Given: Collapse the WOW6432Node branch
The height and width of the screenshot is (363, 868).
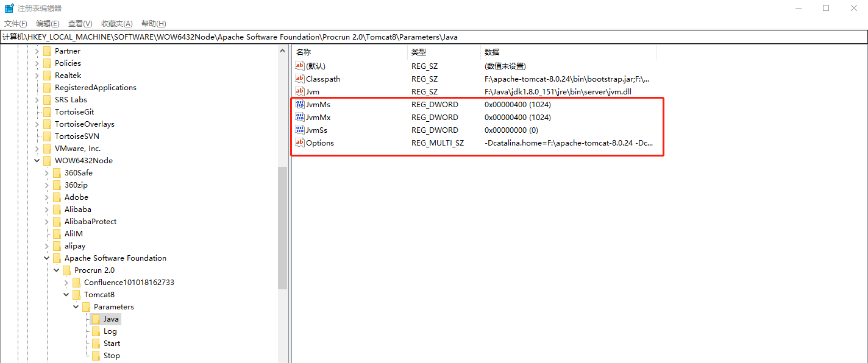Looking at the screenshot, I should click(x=37, y=160).
